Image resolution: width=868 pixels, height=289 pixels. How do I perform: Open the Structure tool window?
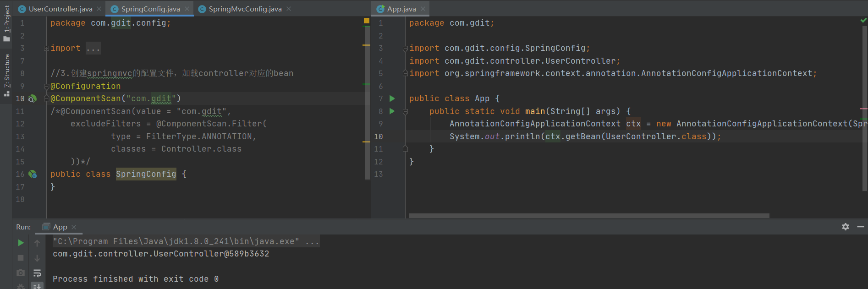click(x=6, y=75)
